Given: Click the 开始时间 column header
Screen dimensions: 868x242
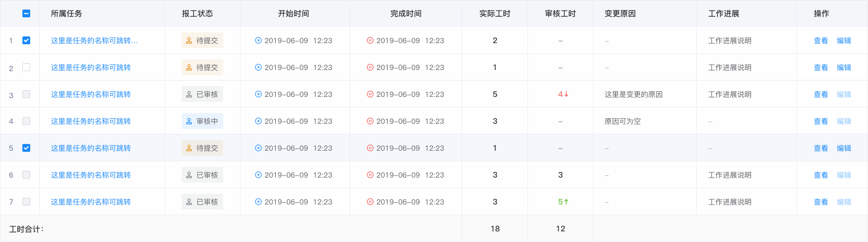Looking at the screenshot, I should point(294,13).
